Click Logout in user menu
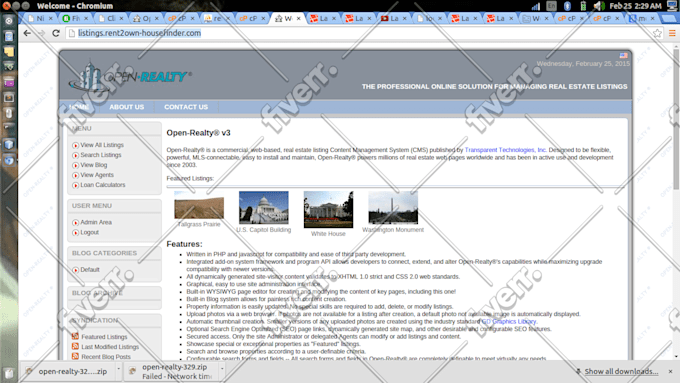 pyautogui.click(x=89, y=232)
